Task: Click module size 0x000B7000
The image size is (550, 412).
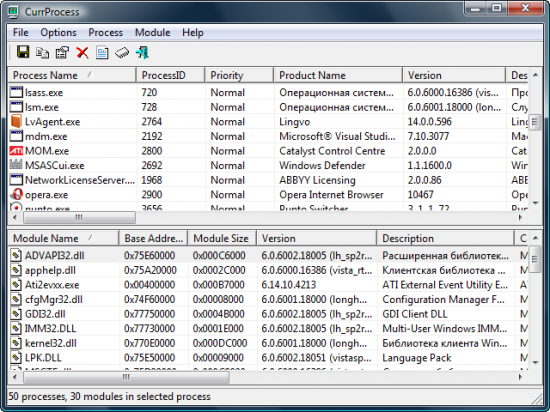Action: coord(219,284)
